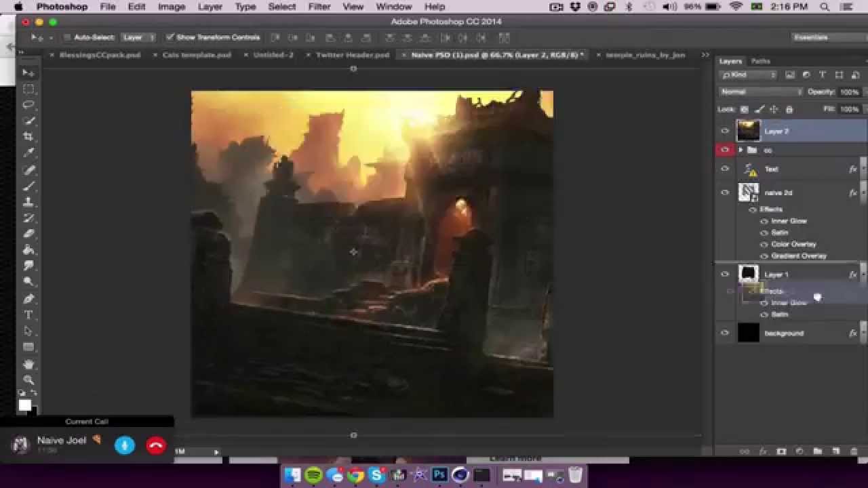Screen dimensions: 868x488
Task: Add a layer mask
Action: (x=781, y=451)
